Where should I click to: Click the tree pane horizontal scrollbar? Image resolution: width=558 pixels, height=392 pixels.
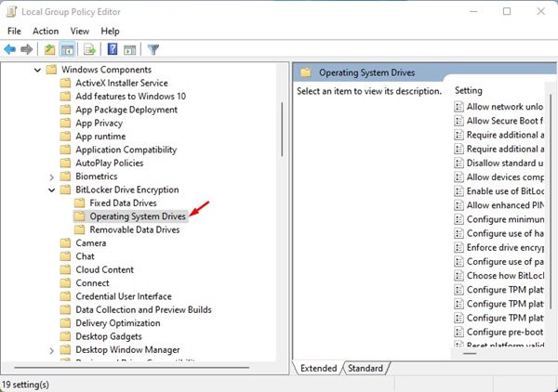[x=132, y=368]
